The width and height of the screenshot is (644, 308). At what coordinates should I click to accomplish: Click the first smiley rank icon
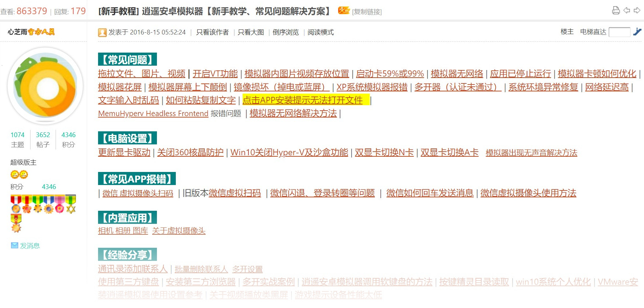(15, 174)
